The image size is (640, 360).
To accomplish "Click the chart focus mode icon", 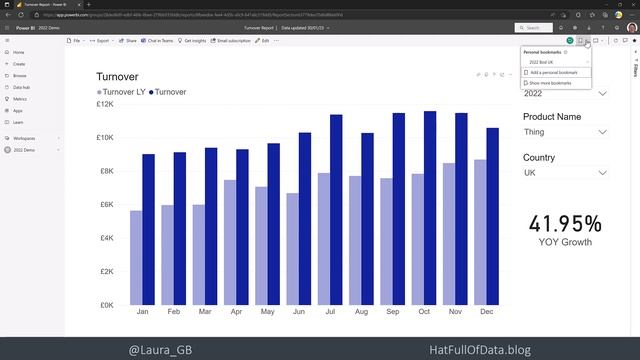I will [x=502, y=75].
